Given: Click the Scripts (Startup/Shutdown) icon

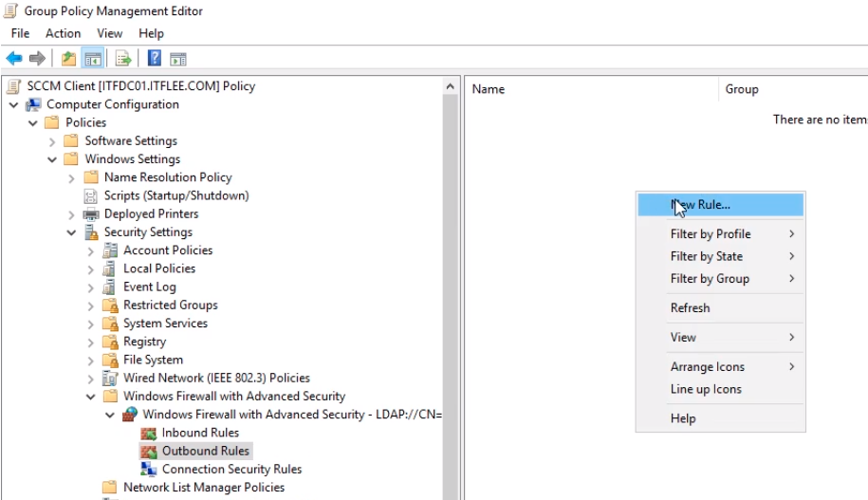Looking at the screenshot, I should pyautogui.click(x=90, y=195).
